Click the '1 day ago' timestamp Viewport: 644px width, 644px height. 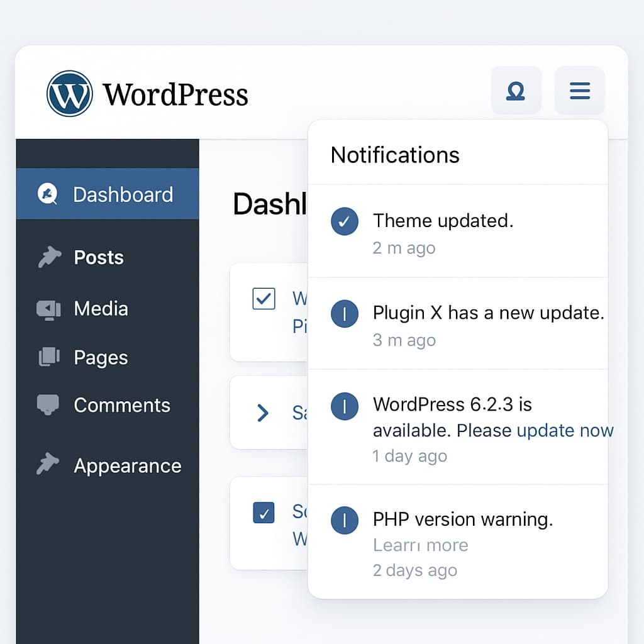[x=410, y=456]
